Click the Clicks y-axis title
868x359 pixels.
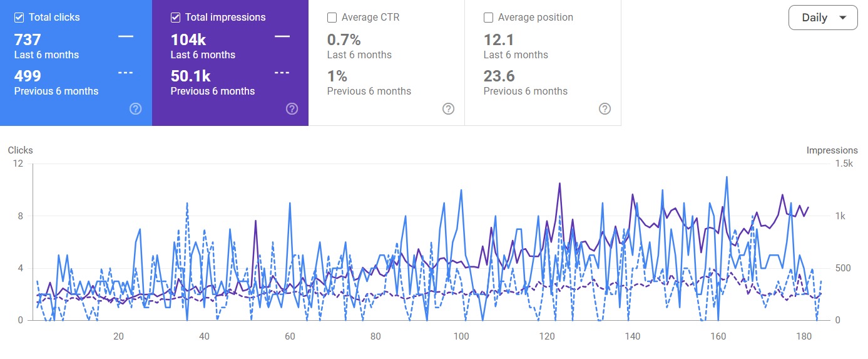(x=20, y=150)
